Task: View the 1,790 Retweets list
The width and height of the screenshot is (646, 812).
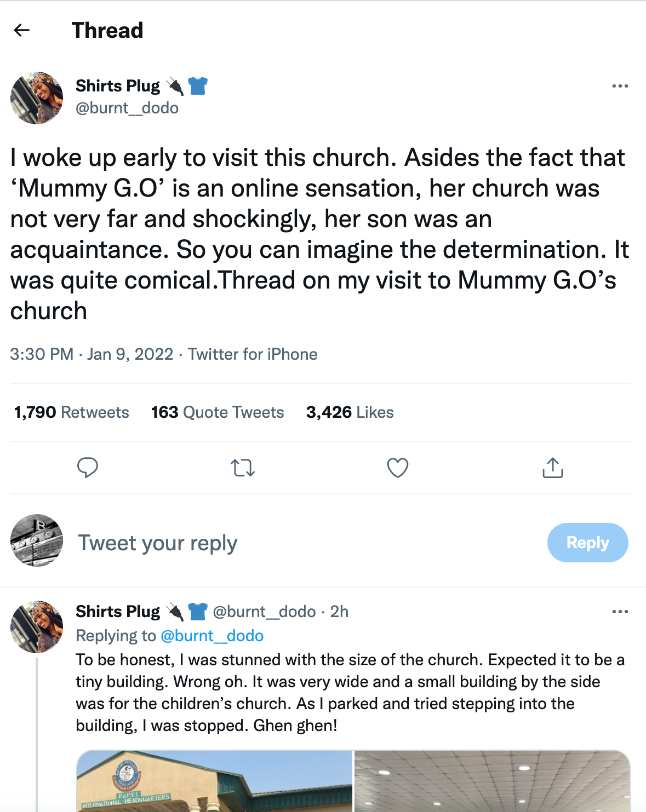Action: [71, 412]
